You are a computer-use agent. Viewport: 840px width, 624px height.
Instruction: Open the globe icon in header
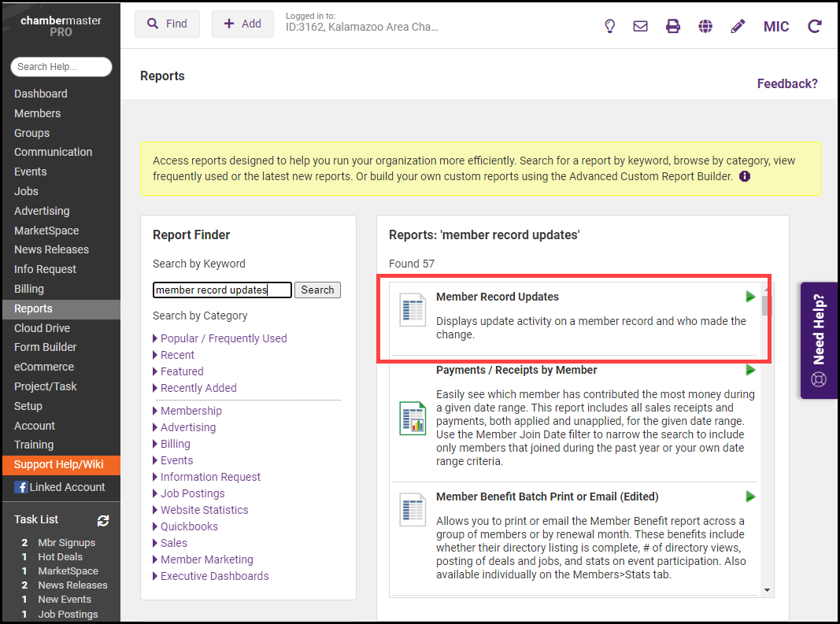[x=705, y=26]
